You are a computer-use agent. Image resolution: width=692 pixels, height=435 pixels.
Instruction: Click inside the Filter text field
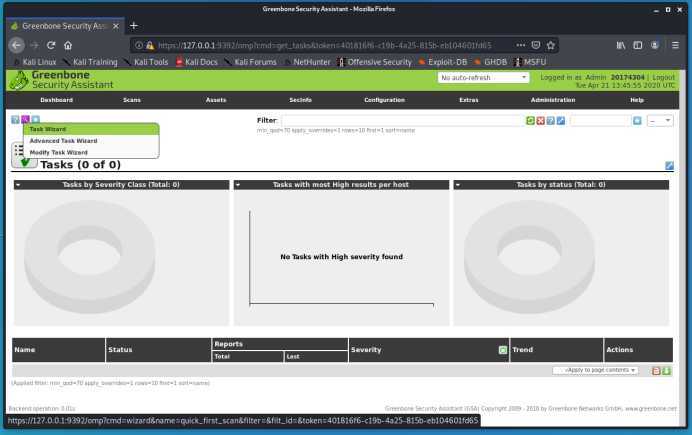[402, 120]
